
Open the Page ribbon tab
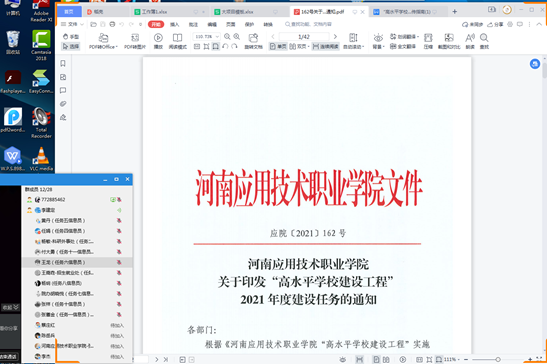click(231, 24)
